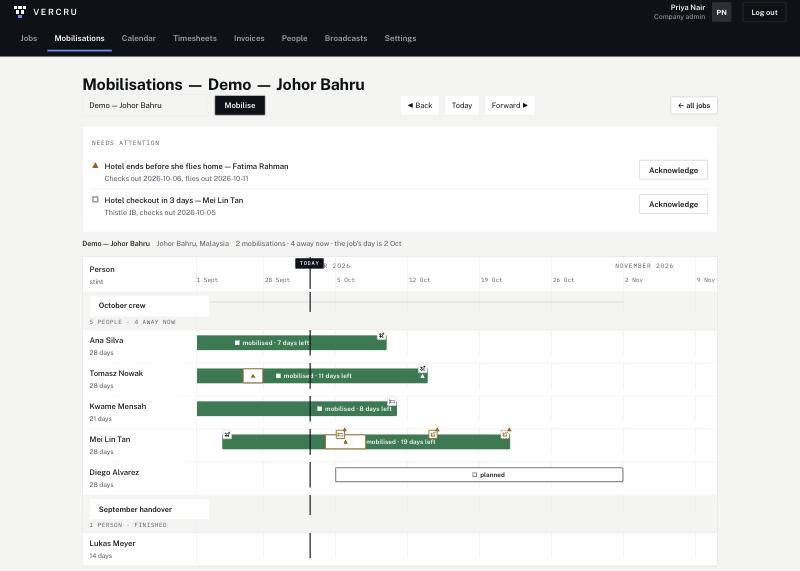
Task: Open the Jobs tab
Action: 29,38
